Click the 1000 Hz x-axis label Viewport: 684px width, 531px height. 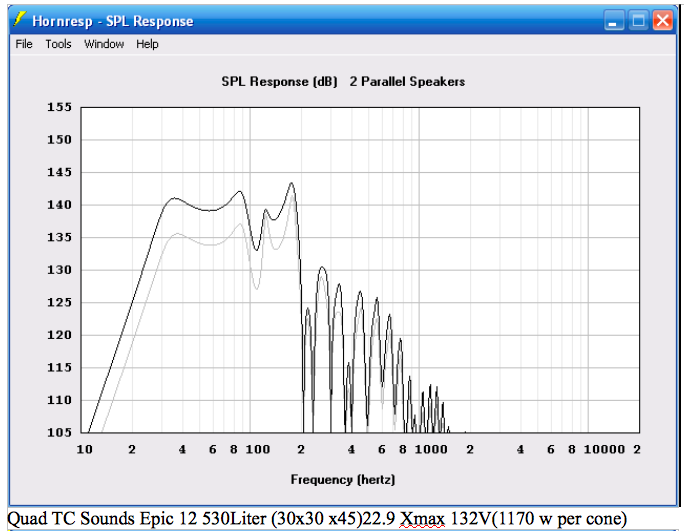tap(431, 449)
